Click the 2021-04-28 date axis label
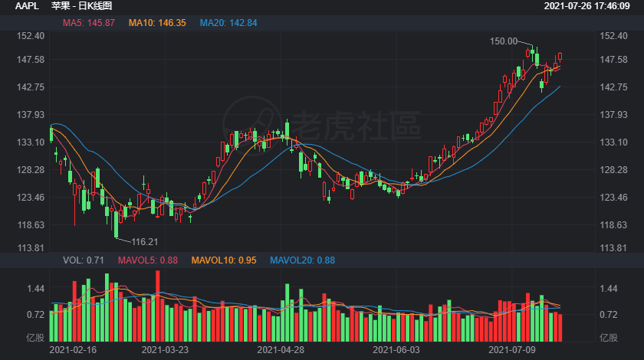 click(x=281, y=350)
